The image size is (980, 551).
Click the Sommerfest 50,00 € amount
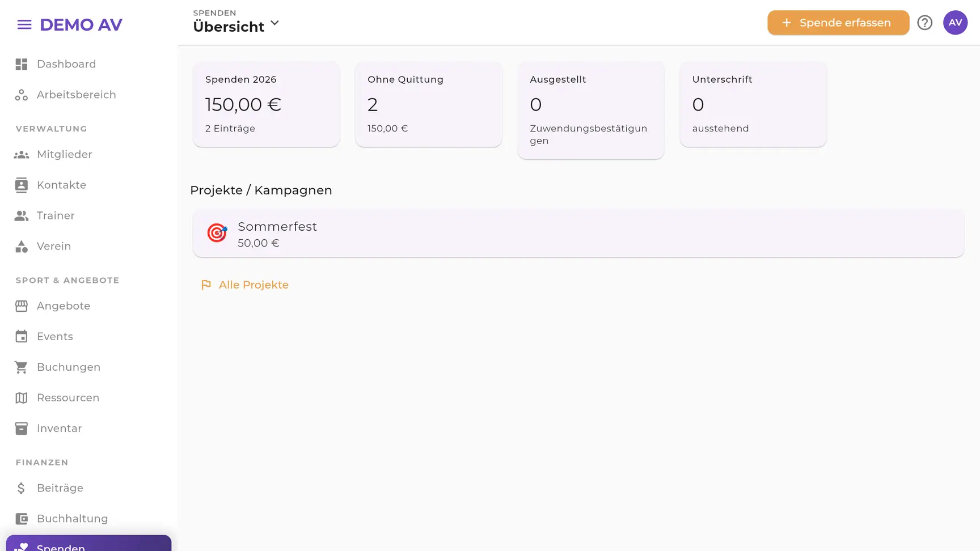[259, 243]
